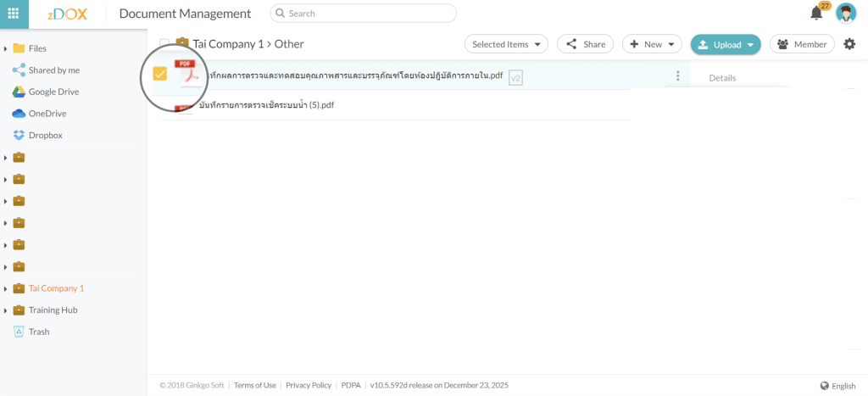The width and height of the screenshot is (868, 396).
Task: Click the Other breadcrumb segment
Action: (x=289, y=44)
